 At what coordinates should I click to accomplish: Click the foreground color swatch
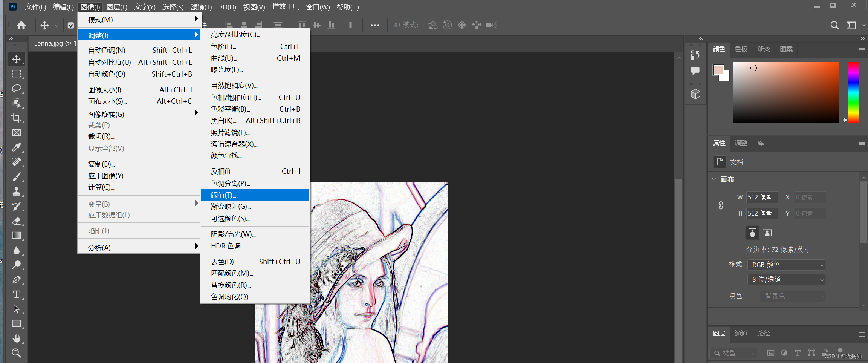tap(718, 70)
